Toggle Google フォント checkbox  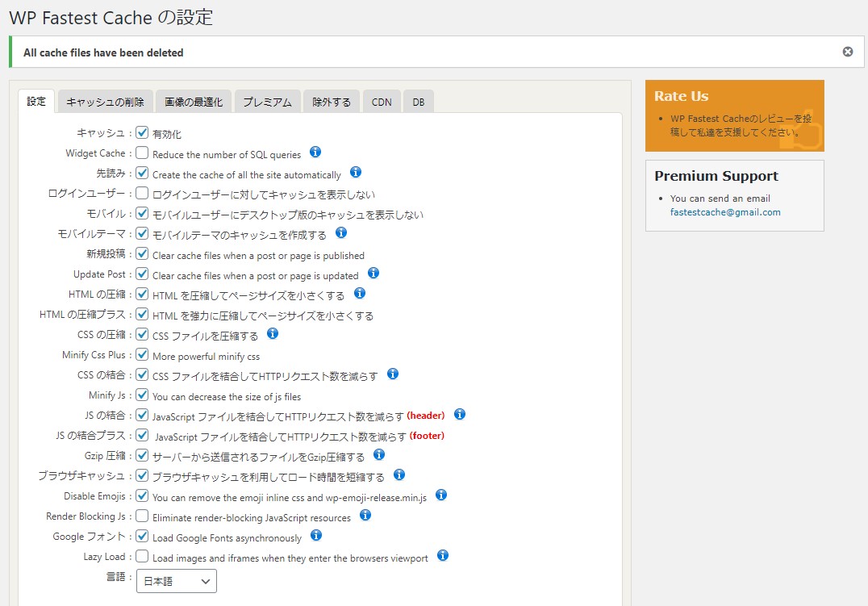pyautogui.click(x=142, y=537)
